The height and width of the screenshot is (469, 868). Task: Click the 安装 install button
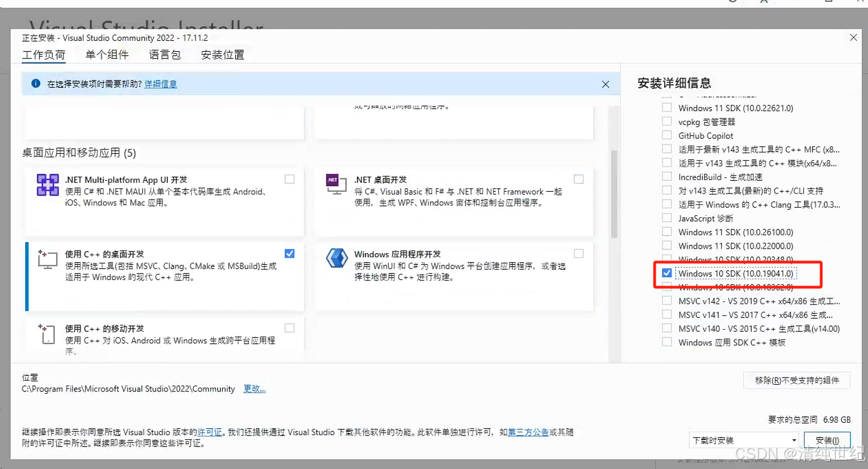[827, 440]
